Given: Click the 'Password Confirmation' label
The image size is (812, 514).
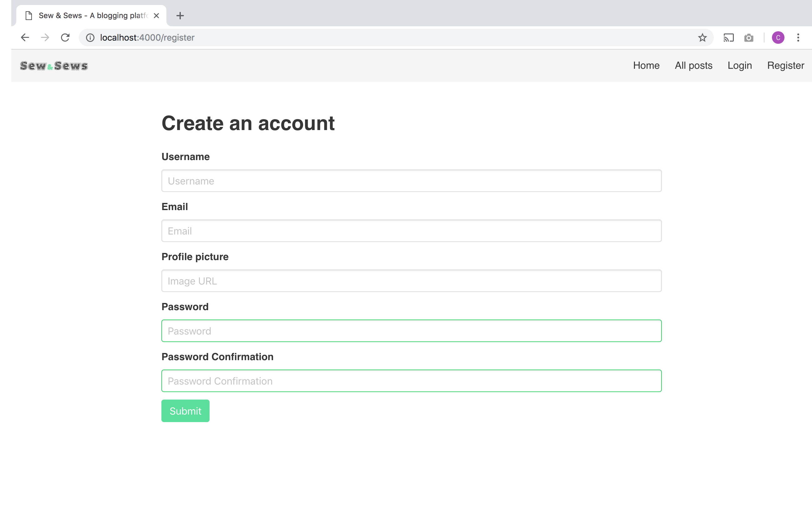Looking at the screenshot, I should (x=217, y=357).
